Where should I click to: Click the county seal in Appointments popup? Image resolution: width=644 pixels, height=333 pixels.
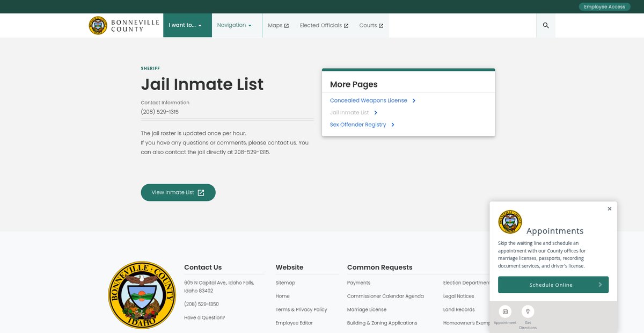pyautogui.click(x=510, y=222)
